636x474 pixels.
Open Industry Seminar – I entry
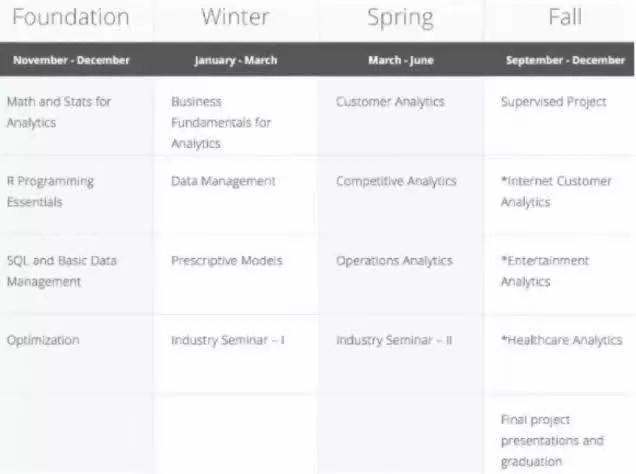227,340
